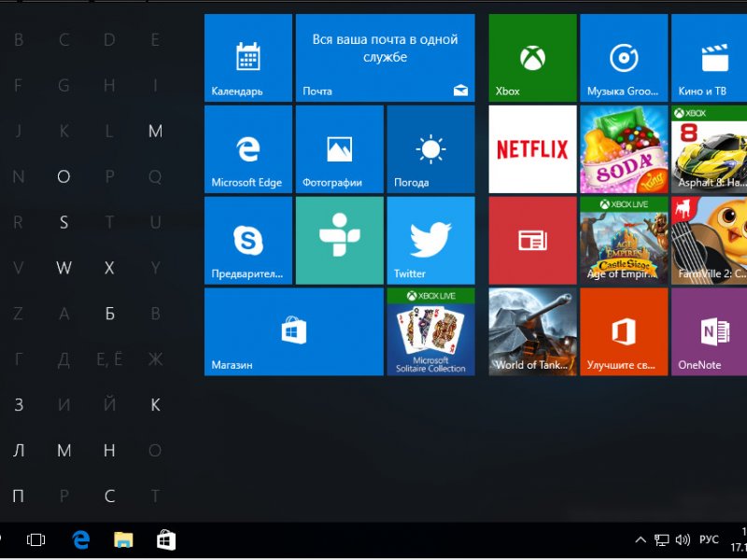Open the Candy Crush Soda tile
Screen dimensions: 747x560
[624, 149]
